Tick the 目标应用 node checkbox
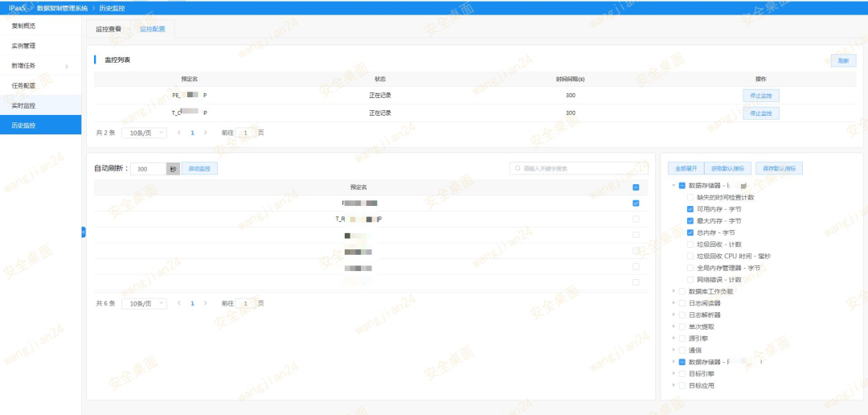Image resolution: width=868 pixels, height=415 pixels. tap(682, 385)
